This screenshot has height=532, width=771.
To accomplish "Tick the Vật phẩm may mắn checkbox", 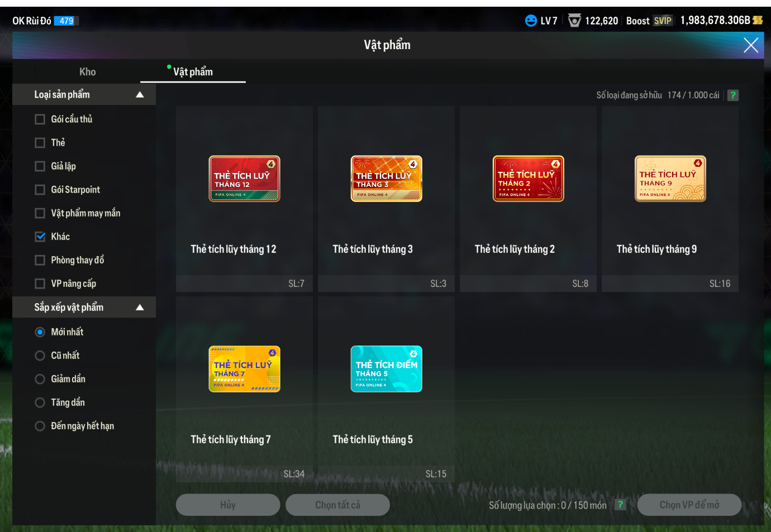I will (x=40, y=213).
